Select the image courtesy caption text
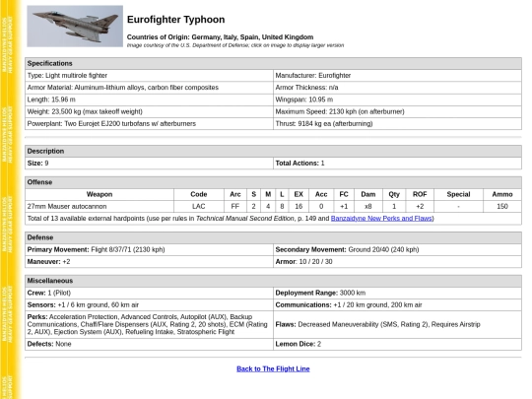 point(235,45)
